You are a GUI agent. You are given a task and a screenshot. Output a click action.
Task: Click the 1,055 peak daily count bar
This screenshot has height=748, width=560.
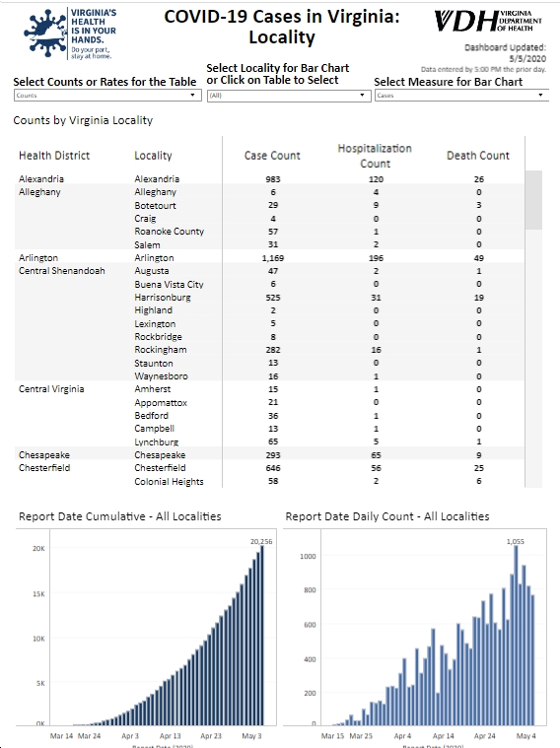tap(516, 636)
